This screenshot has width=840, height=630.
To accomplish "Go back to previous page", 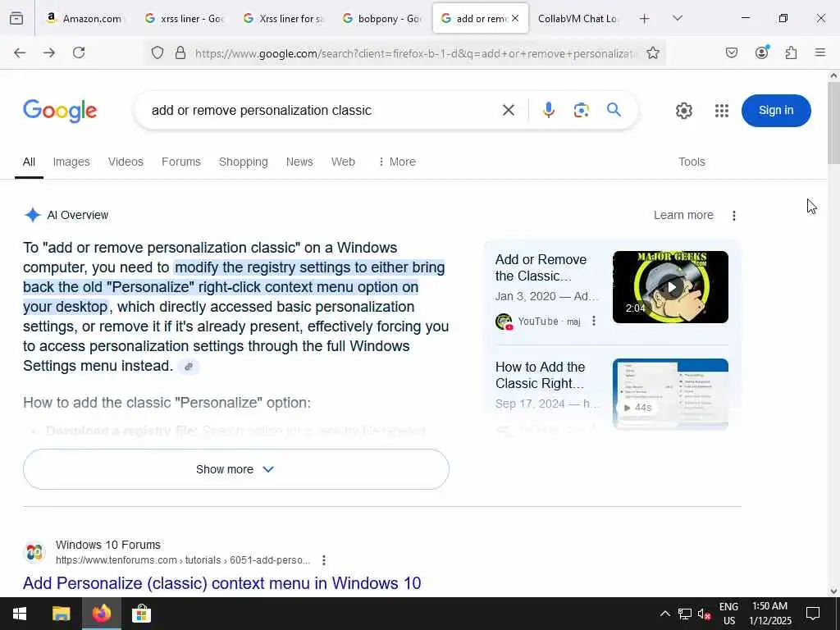I will pyautogui.click(x=20, y=52).
